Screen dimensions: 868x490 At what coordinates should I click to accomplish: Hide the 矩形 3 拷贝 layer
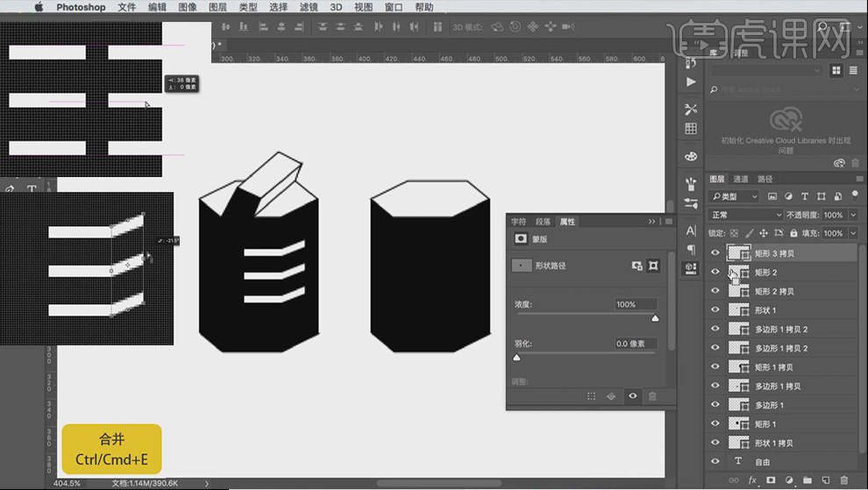[715, 253]
